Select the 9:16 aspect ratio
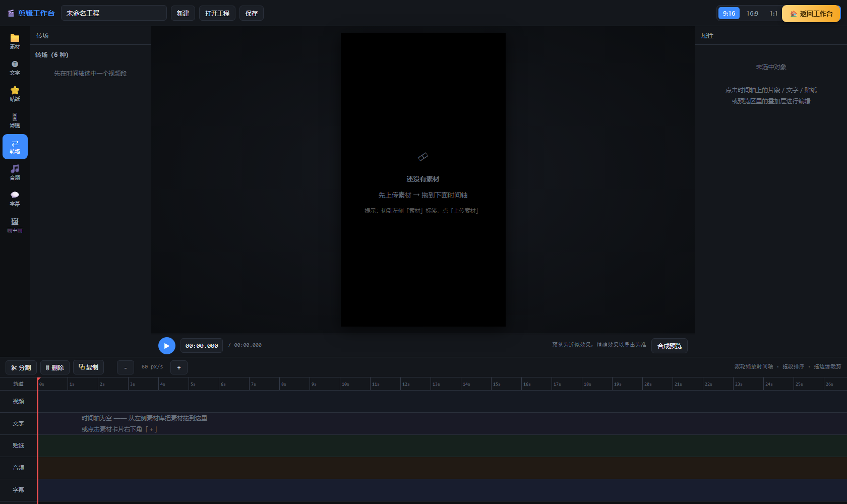This screenshot has width=847, height=504. [729, 13]
